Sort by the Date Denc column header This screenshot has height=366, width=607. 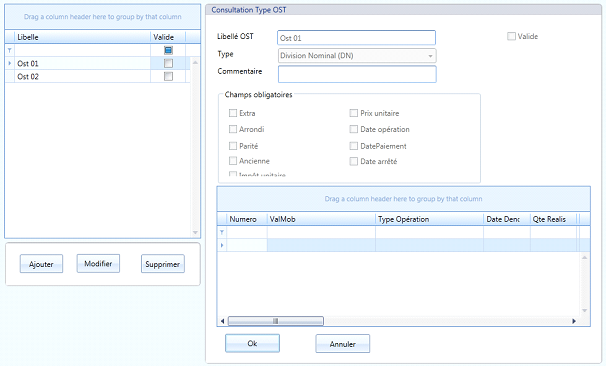507,219
